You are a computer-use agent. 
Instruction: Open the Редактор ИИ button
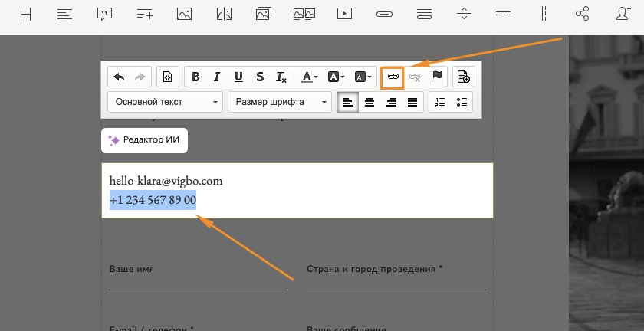click(144, 140)
